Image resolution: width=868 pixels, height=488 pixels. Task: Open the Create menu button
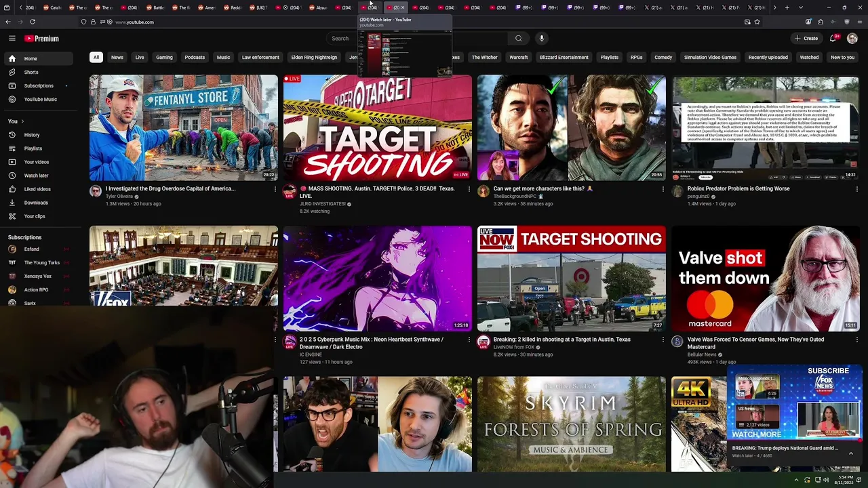[x=806, y=39]
